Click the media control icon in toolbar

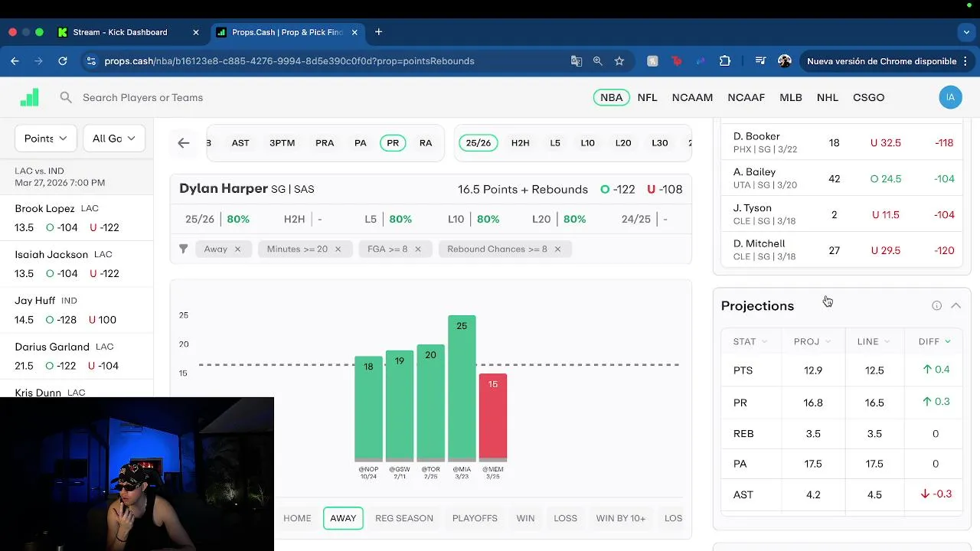(x=760, y=61)
